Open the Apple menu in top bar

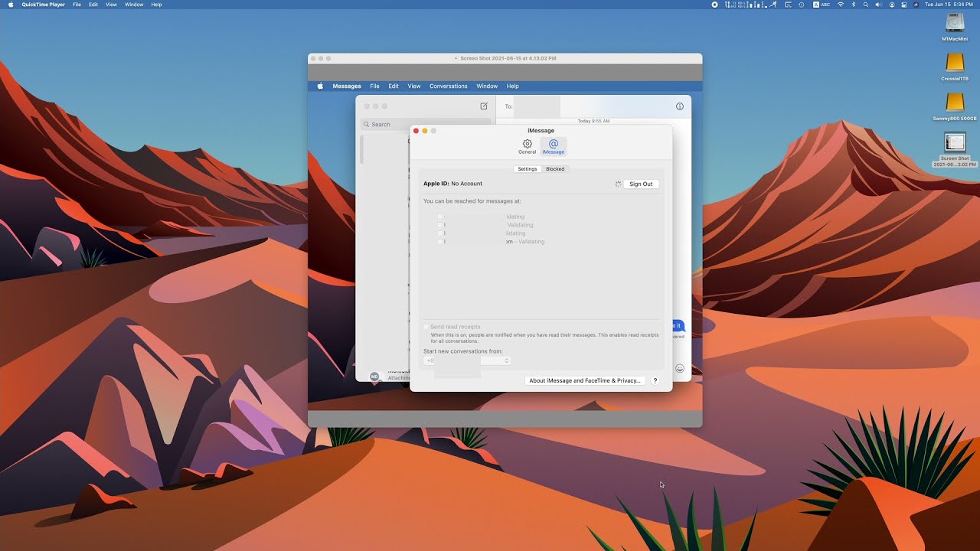11,5
